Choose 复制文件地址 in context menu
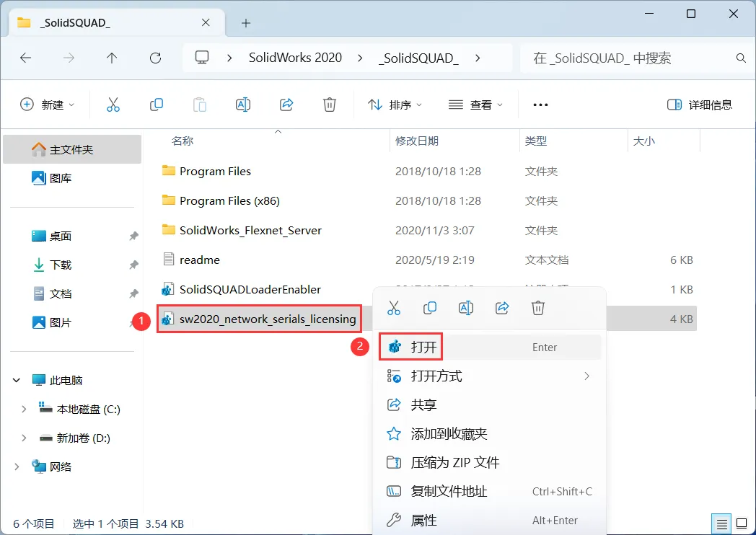The image size is (756, 535). [489, 492]
